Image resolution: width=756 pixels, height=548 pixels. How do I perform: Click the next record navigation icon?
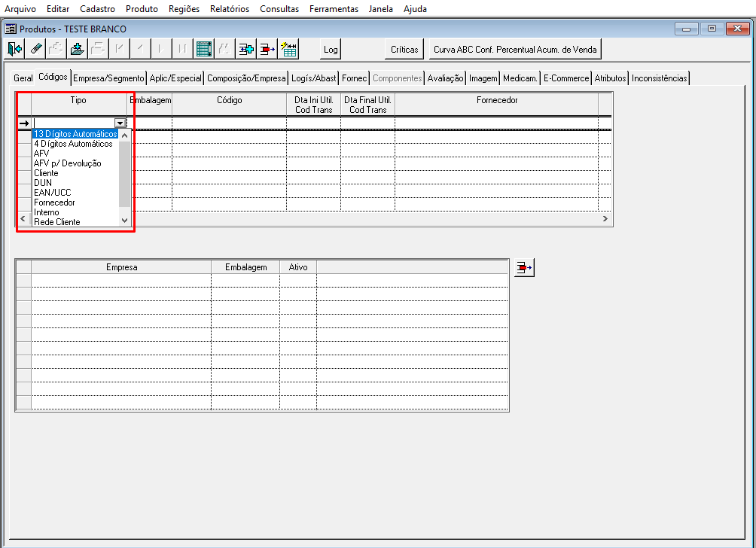[161, 49]
